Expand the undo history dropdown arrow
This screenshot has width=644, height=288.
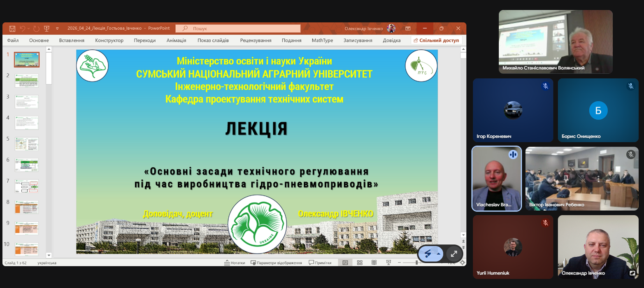[x=29, y=28]
